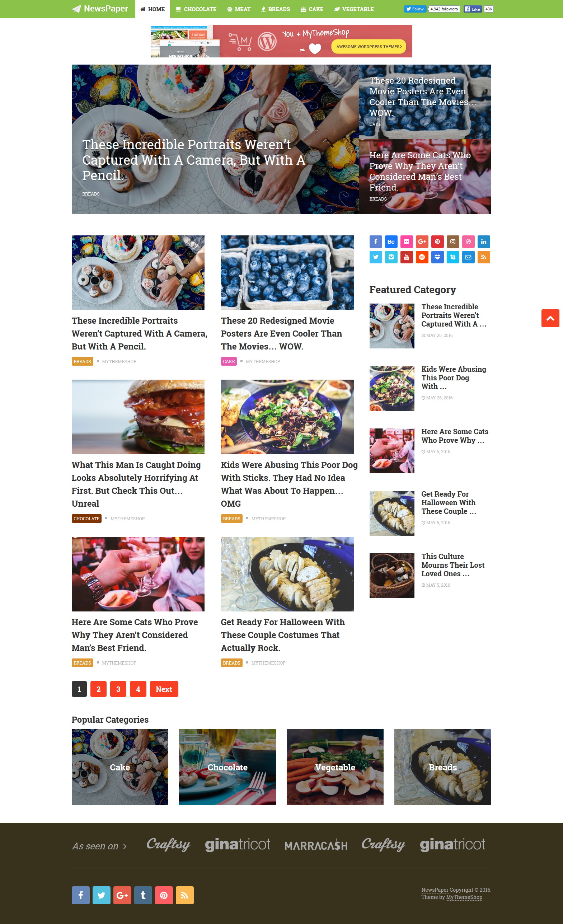563x924 pixels.
Task: Open pagination page 3
Action: point(118,689)
